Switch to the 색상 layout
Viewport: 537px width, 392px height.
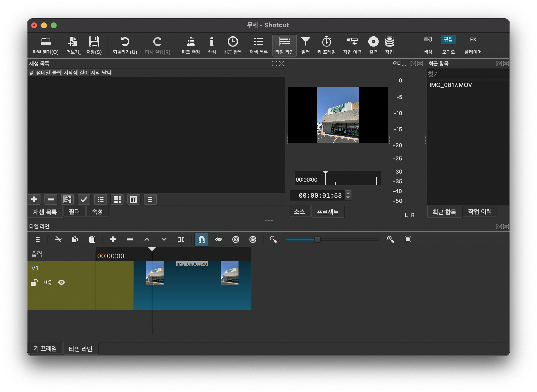428,52
